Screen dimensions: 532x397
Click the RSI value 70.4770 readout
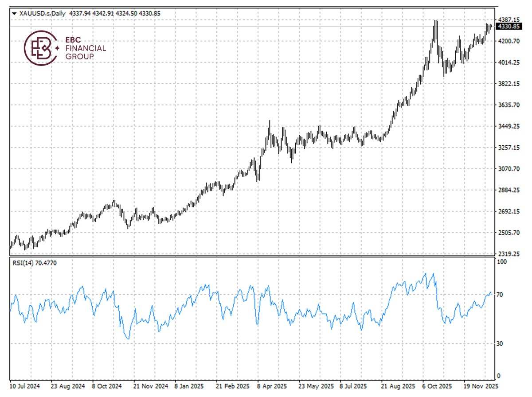point(46,262)
